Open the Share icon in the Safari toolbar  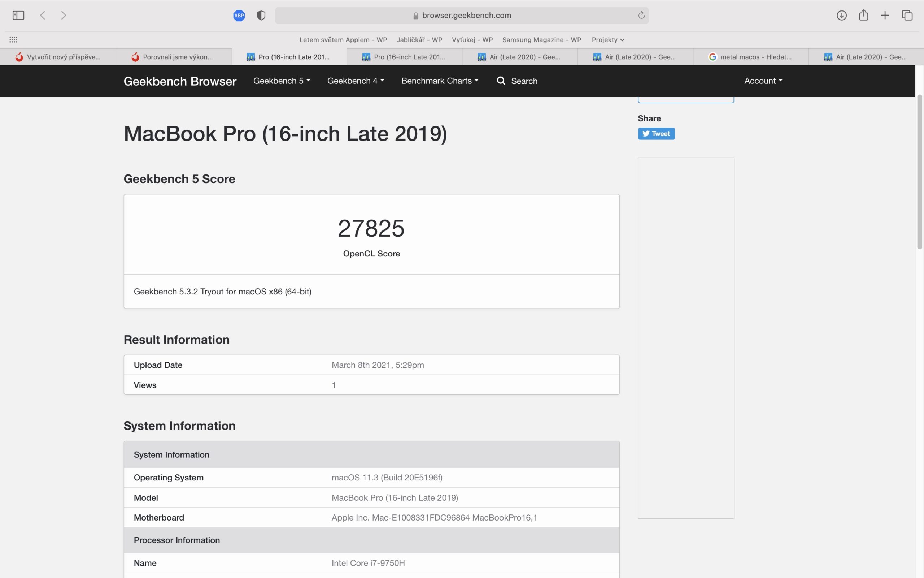pos(863,15)
